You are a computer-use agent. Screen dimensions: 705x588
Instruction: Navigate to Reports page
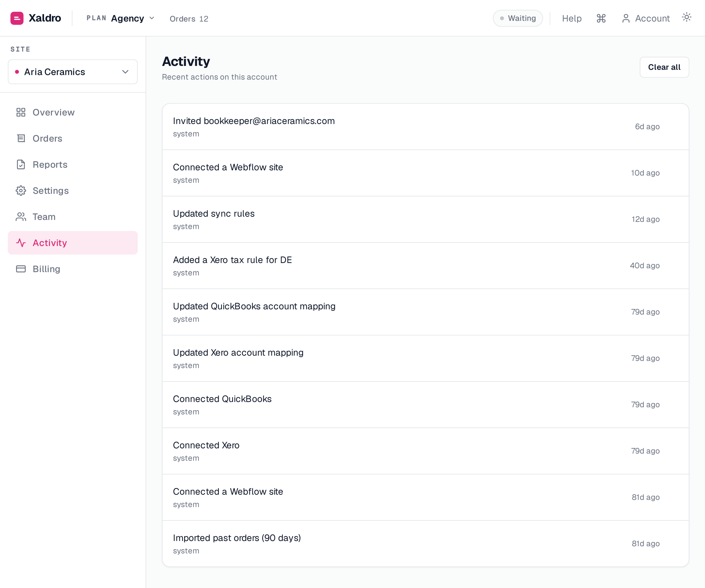[73, 164]
